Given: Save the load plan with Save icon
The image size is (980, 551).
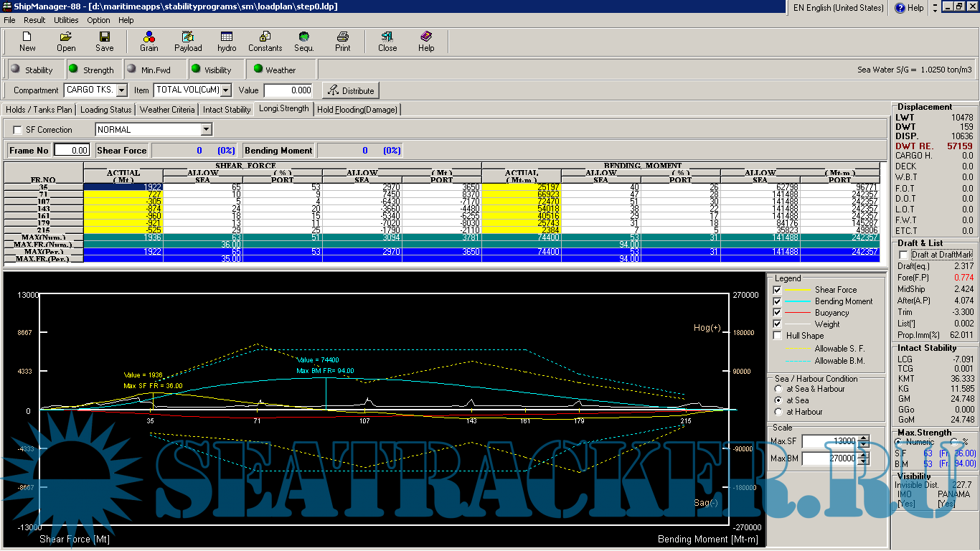Looking at the screenshot, I should (105, 41).
